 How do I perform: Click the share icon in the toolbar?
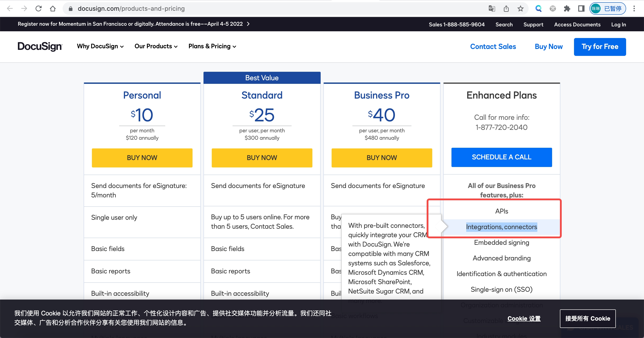coord(506,8)
